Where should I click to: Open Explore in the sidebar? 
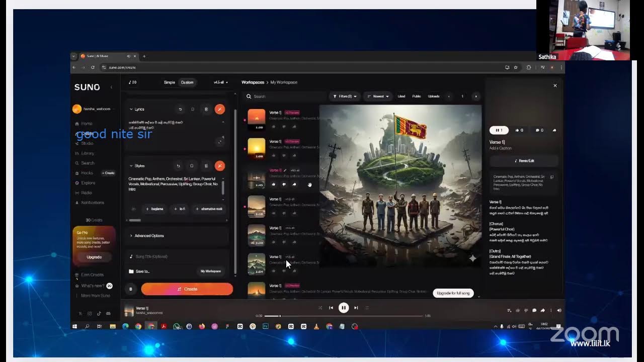[85, 183]
